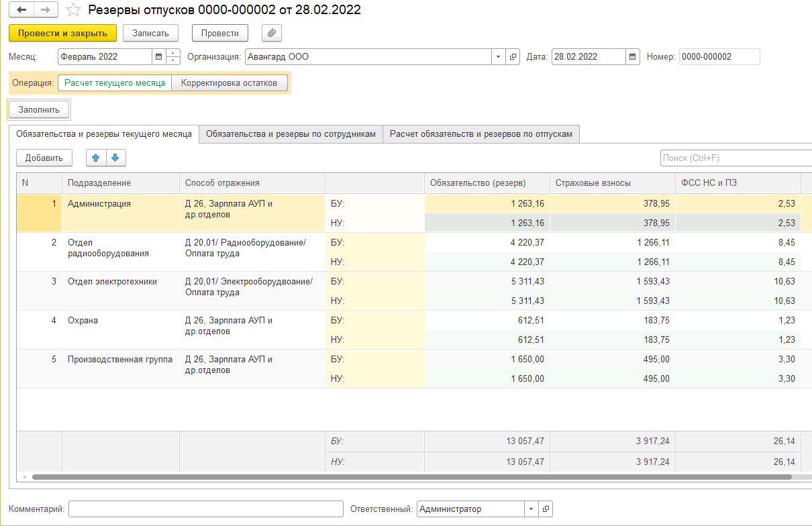This screenshot has height=526, width=812.
Task: Open calendar picker for Месяц field
Action: pyautogui.click(x=158, y=57)
